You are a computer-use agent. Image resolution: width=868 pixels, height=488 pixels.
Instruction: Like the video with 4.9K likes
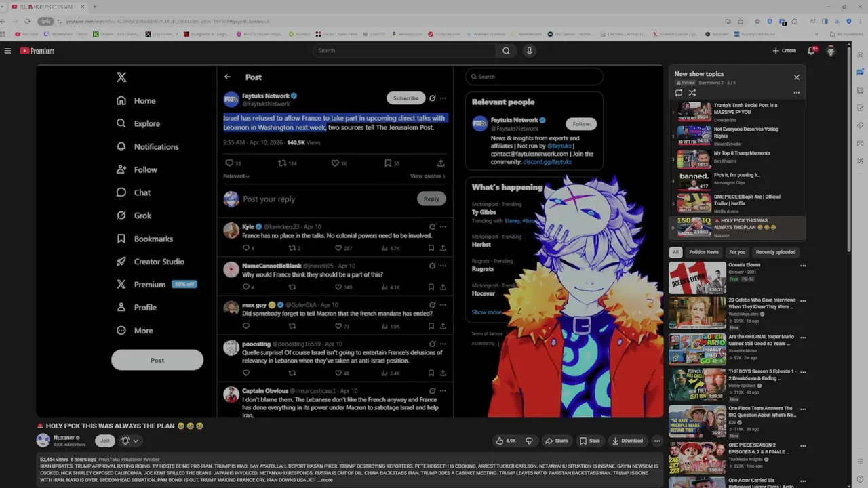click(506, 441)
